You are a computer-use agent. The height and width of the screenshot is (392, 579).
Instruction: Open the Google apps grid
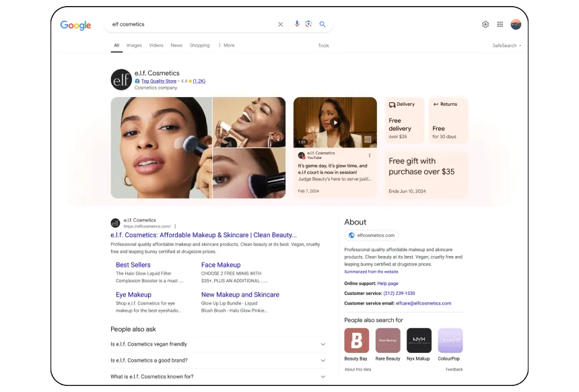click(500, 24)
